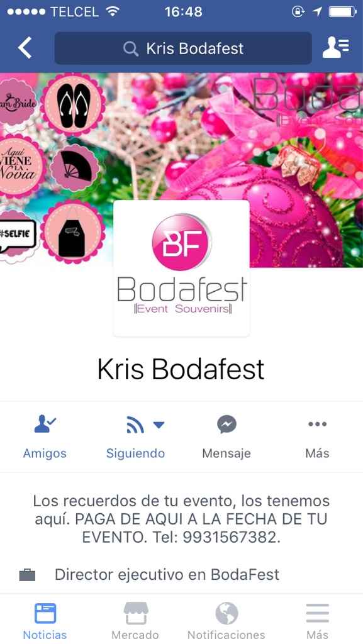Viewport: 363px width, 644px height.
Task: Open Notificaciones globe icon
Action: 226,613
